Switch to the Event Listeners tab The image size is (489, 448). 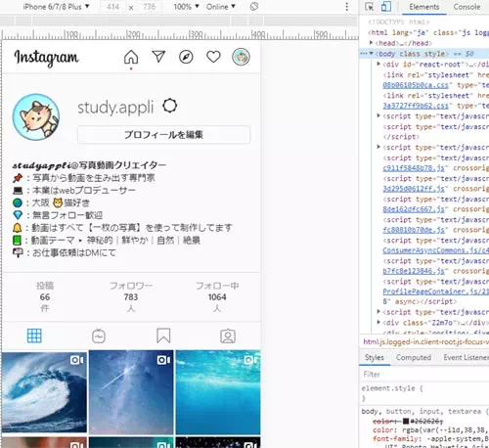(x=466, y=358)
